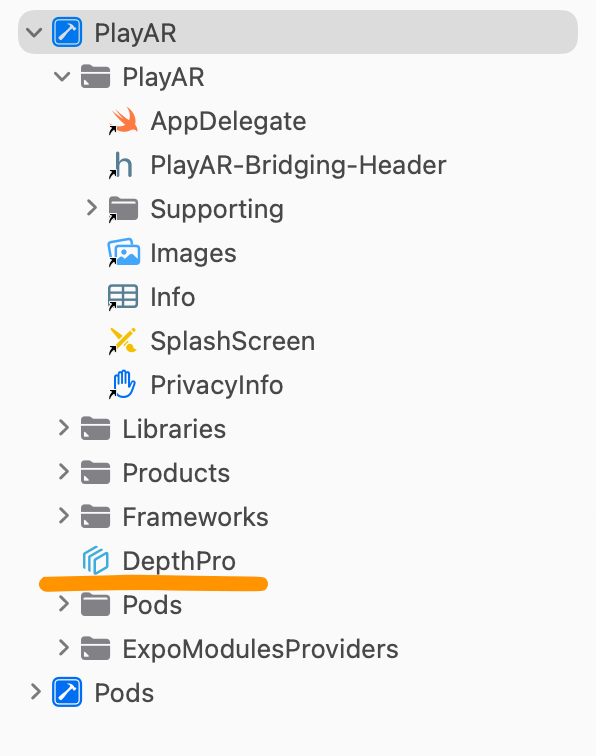Select the AppDelegate Swift file icon
Screen dimensions: 598x756
[x=123, y=121]
